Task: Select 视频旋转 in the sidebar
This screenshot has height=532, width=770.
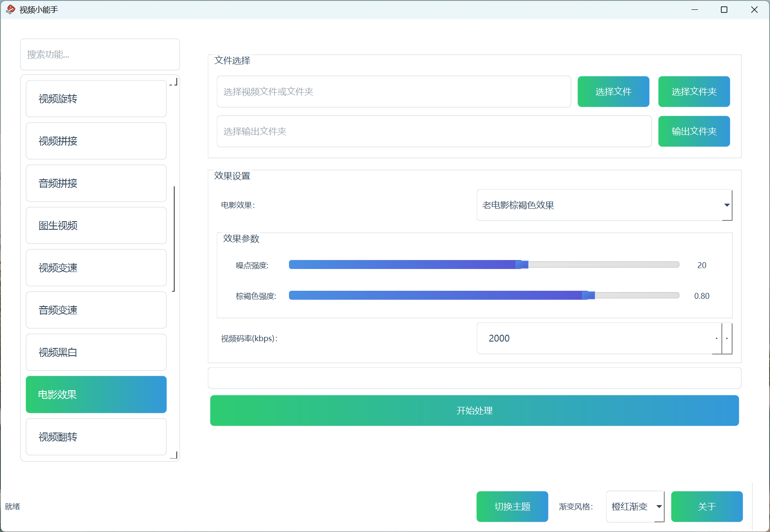Action: pos(96,99)
